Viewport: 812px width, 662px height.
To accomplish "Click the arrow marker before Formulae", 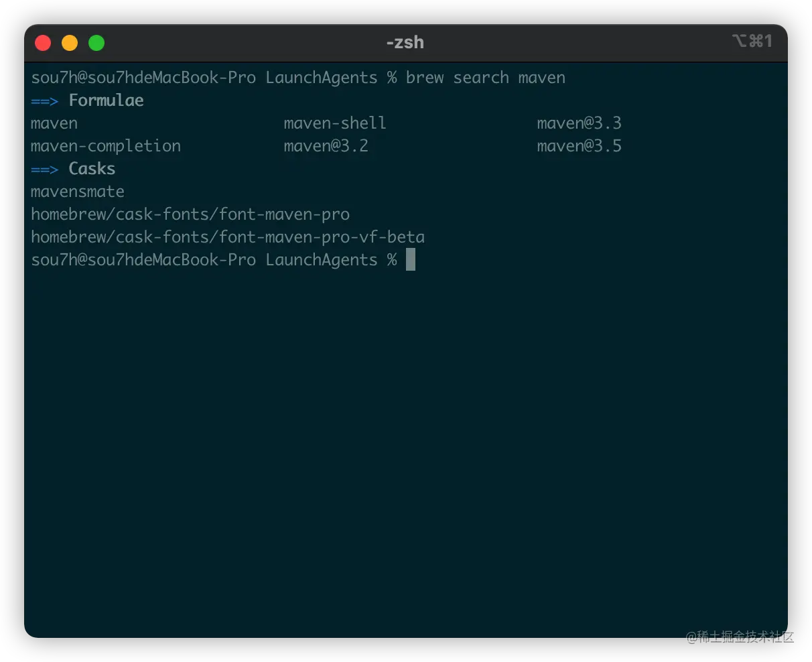I will (45, 101).
